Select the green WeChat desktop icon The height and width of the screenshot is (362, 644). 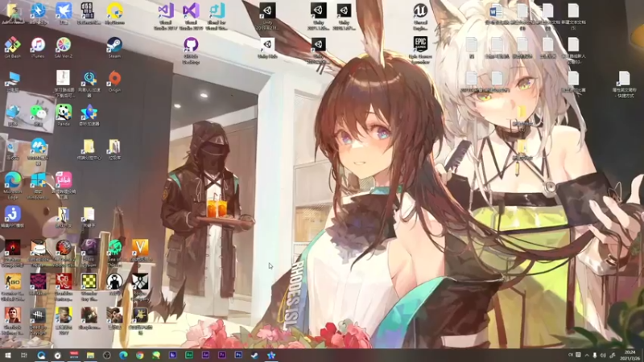[x=38, y=113]
